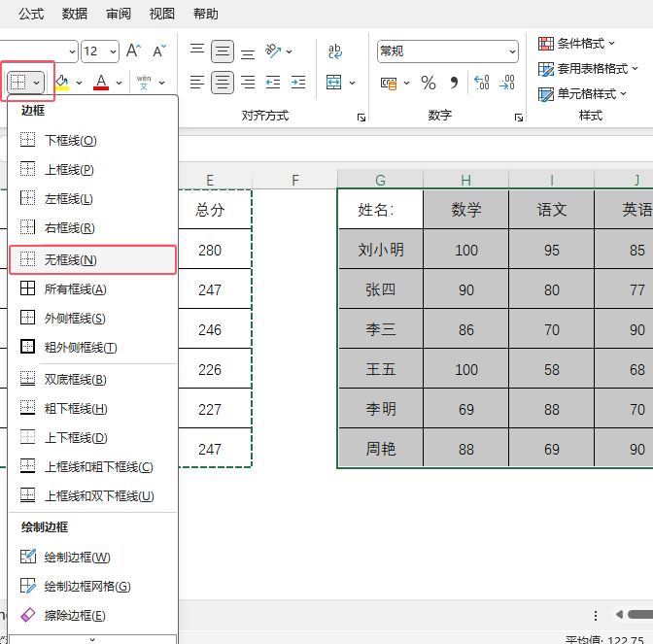Screen dimensions: 653x644
Task: Click the borders button icon
Action: (x=18, y=83)
